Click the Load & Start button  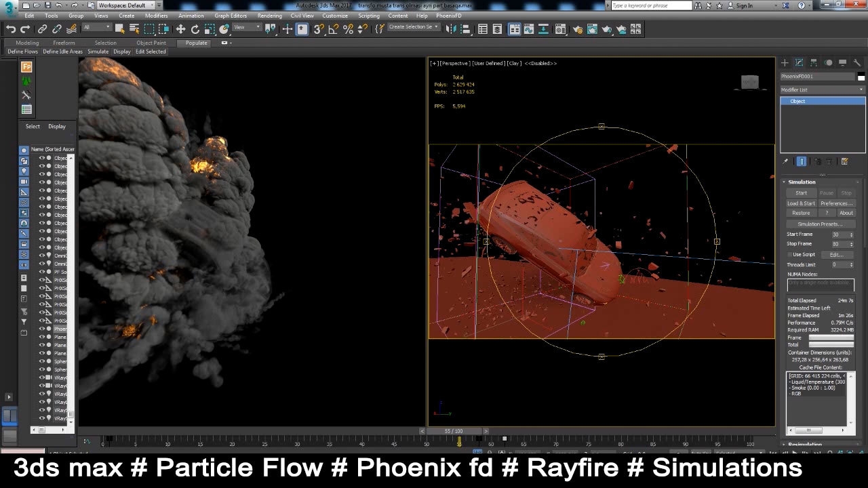(x=801, y=203)
